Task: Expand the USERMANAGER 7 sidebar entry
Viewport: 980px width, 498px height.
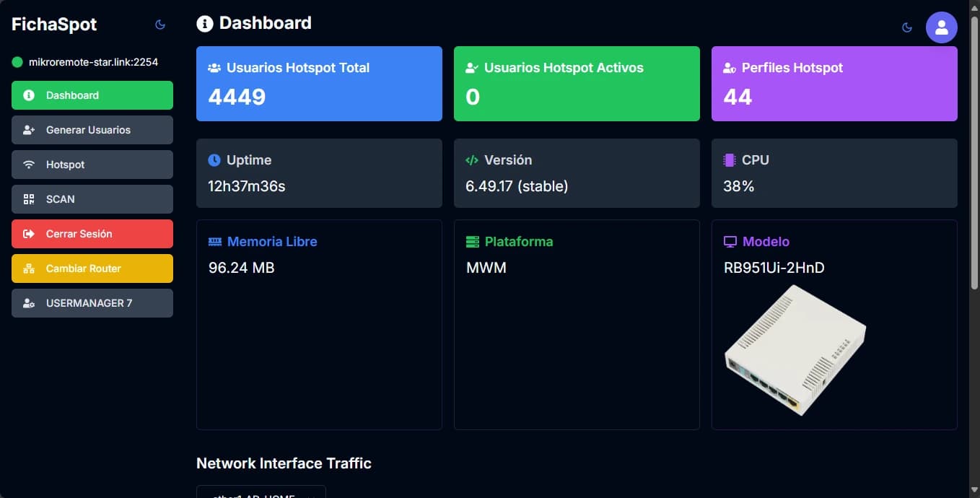Action: point(92,302)
